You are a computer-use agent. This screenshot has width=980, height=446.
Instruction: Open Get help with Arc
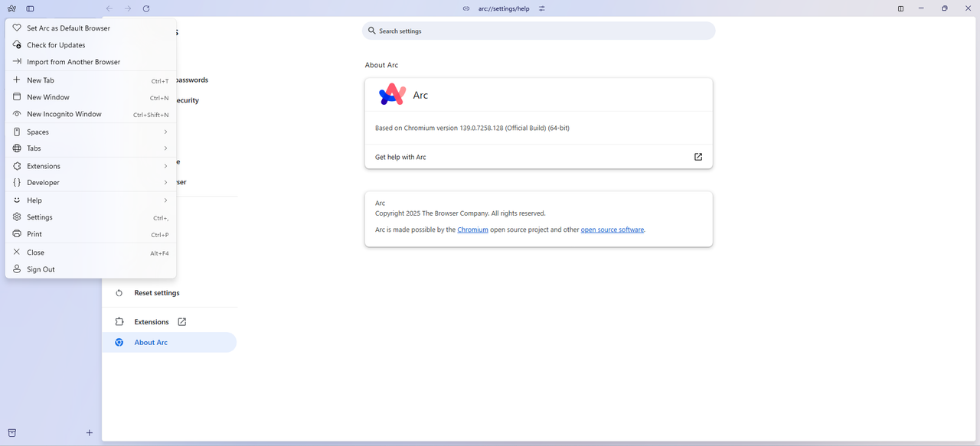tap(538, 157)
